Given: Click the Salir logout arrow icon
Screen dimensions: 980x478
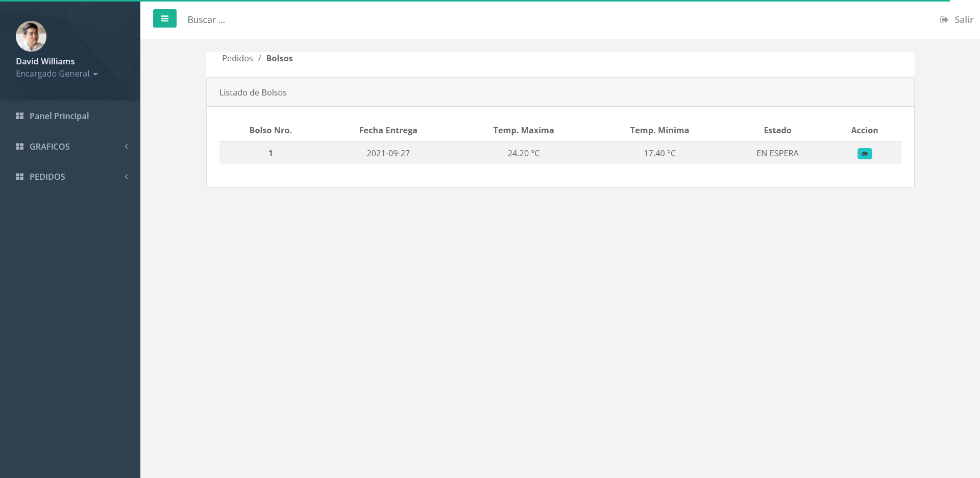Looking at the screenshot, I should pos(944,20).
